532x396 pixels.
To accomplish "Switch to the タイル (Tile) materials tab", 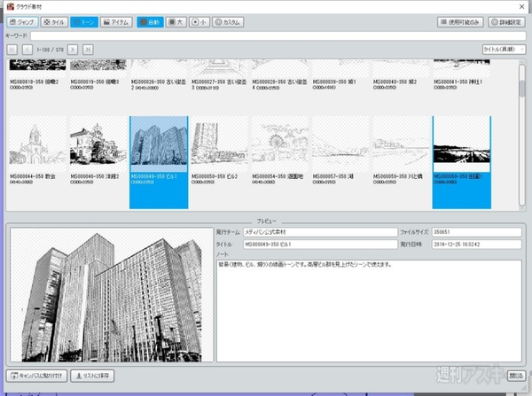I will click(x=54, y=21).
